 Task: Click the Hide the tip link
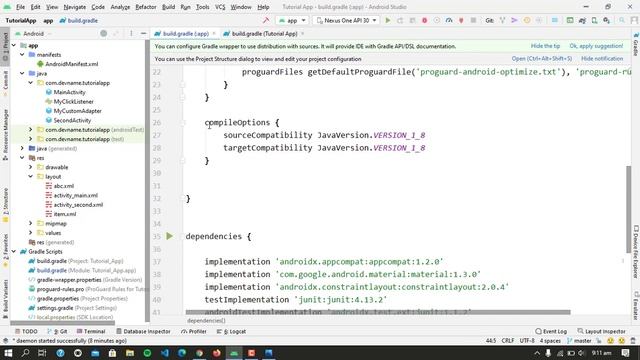click(x=545, y=46)
